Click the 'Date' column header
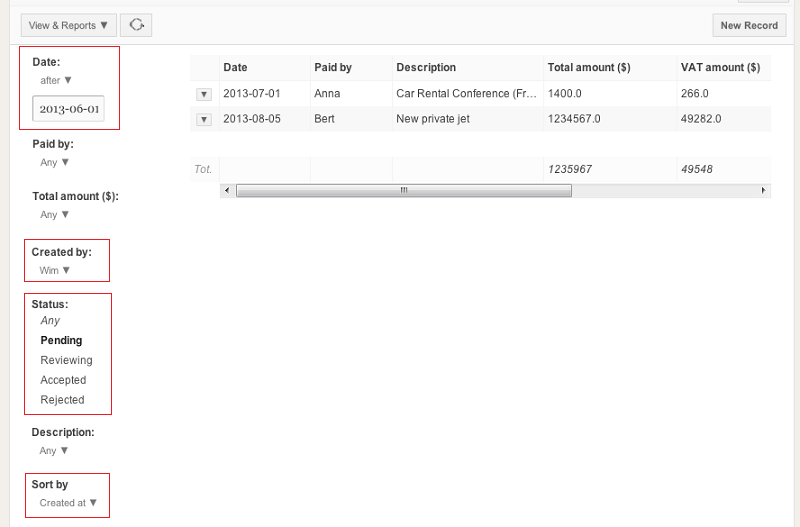 [264, 68]
